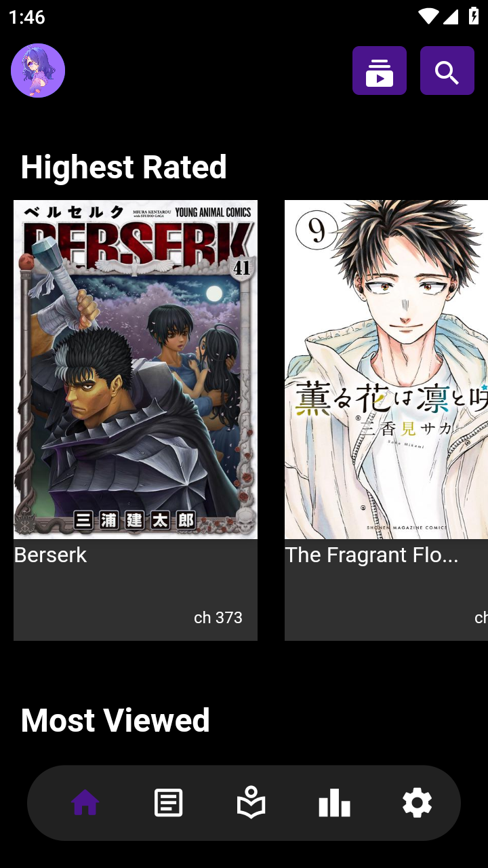Select the reading person library icon
The image size is (488, 868).
251,803
